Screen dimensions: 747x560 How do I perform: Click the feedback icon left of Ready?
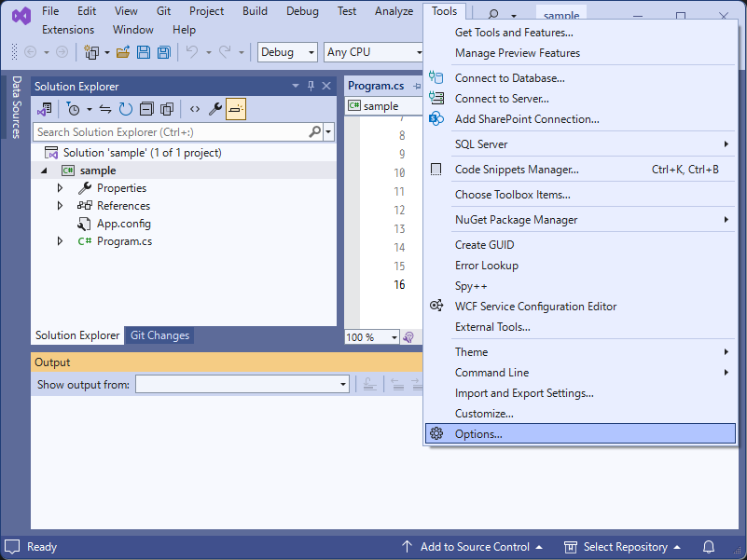12,547
